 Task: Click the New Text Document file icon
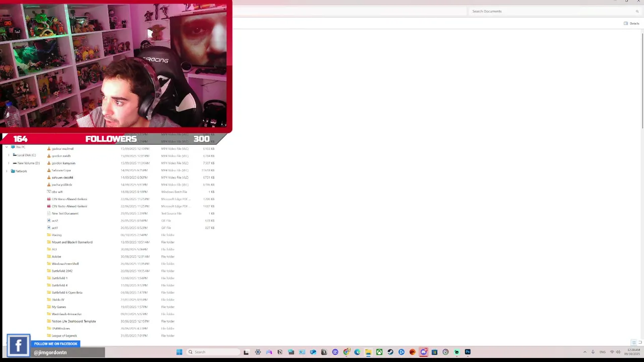click(x=49, y=213)
